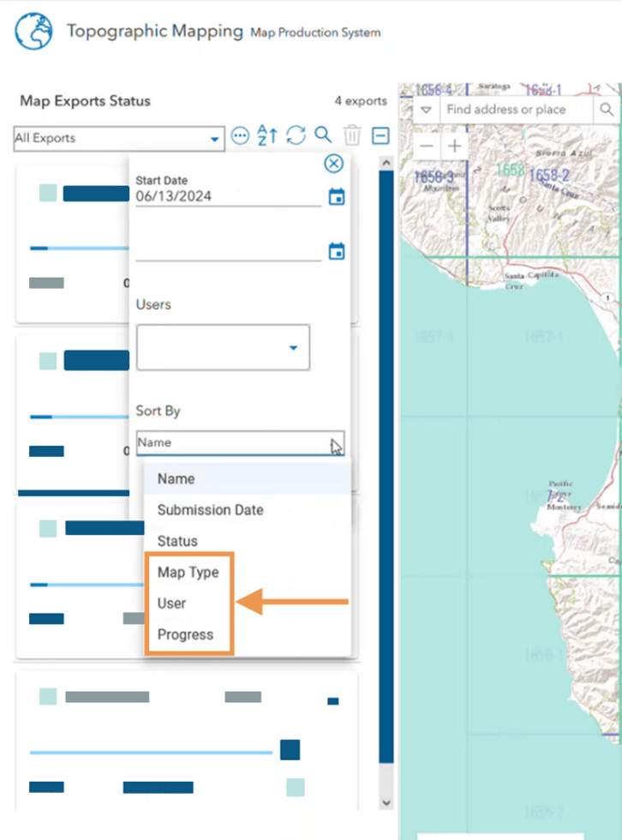Open the All Exports filter dropdown
This screenshot has width=622, height=840.
click(x=119, y=138)
